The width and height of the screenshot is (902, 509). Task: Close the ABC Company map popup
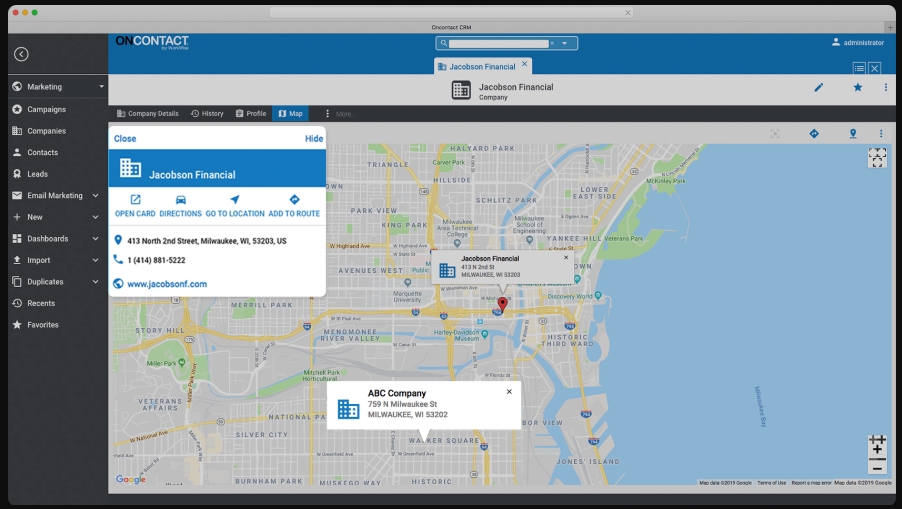click(x=509, y=392)
